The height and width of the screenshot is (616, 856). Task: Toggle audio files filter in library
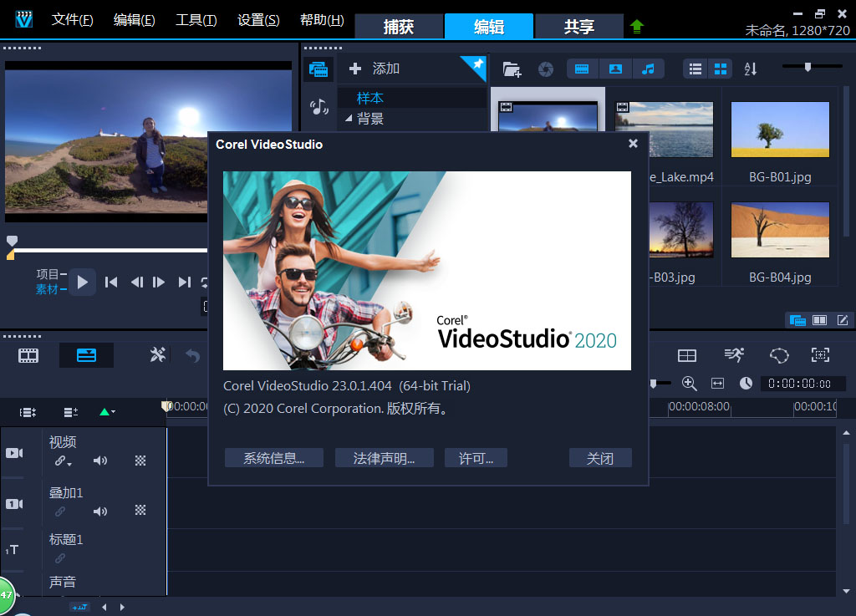click(x=647, y=69)
